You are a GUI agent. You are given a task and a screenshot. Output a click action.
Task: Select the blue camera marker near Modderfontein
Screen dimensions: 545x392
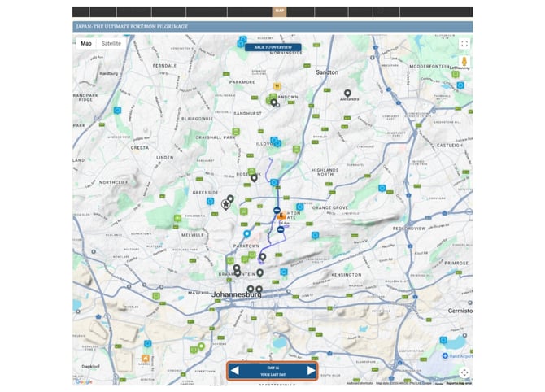[x=460, y=85]
